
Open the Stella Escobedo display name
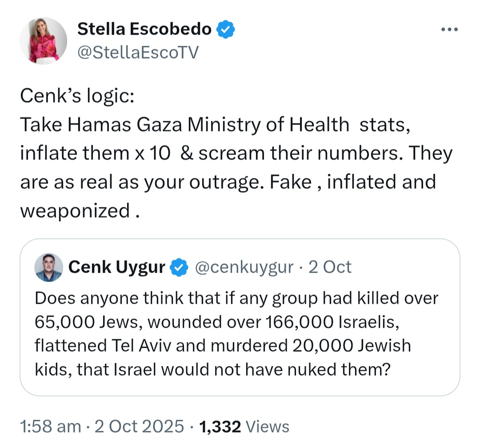pyautogui.click(x=144, y=29)
